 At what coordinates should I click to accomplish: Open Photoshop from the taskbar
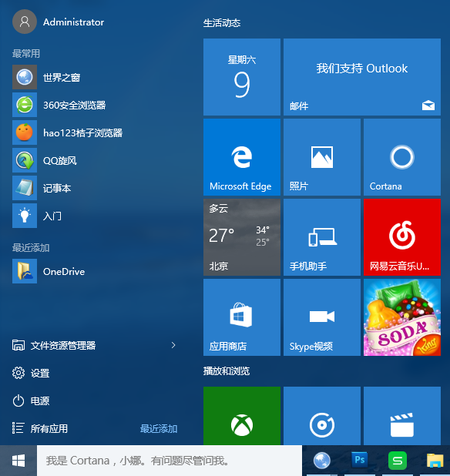click(x=360, y=461)
